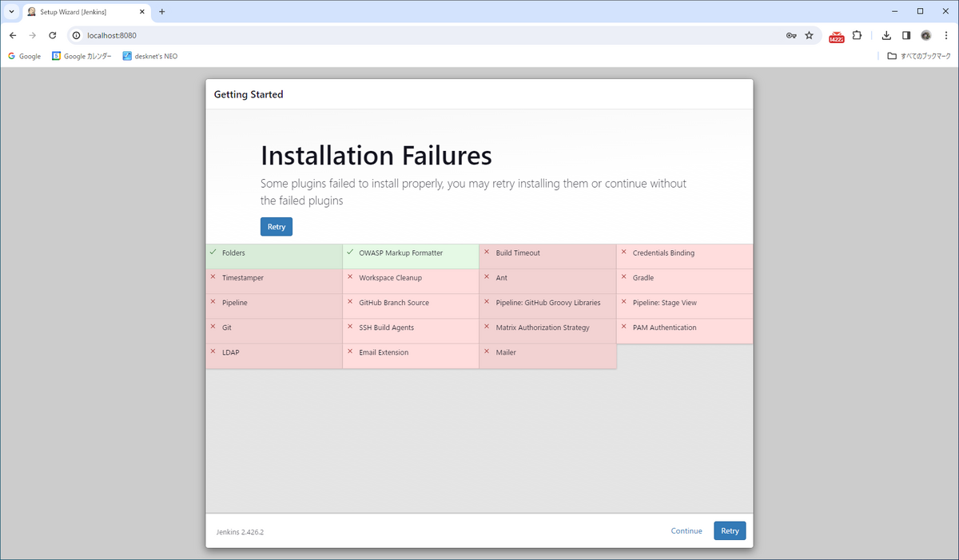959x560 pixels.
Task: Close the Setup Wizard tab
Action: (141, 12)
